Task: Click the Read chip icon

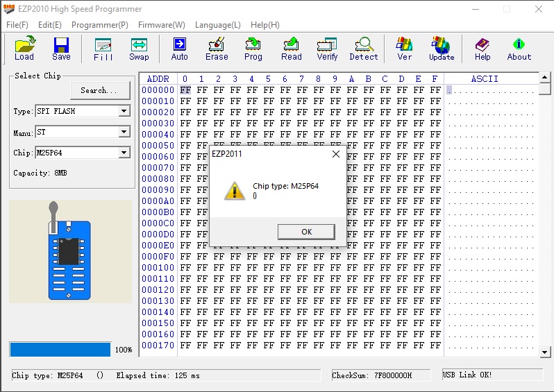Action: (291, 49)
